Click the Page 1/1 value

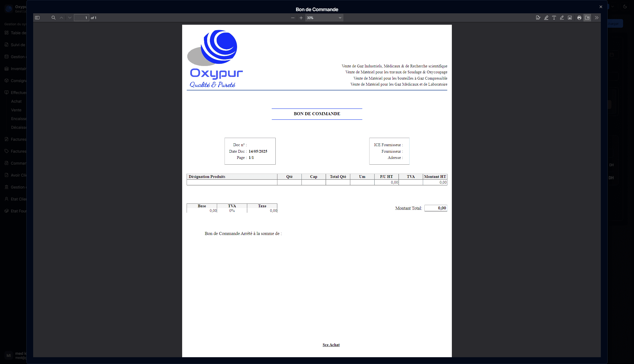[251, 158]
